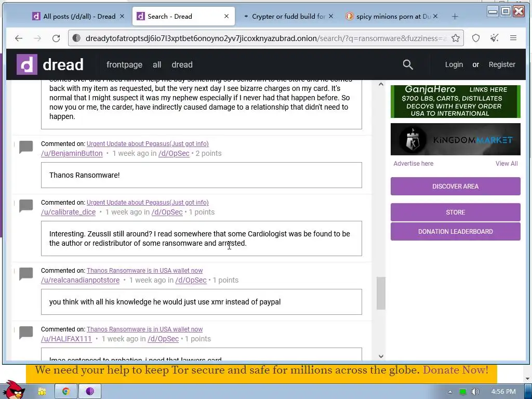Click comment icon beside realcanadianpotstore post

[x=26, y=274]
